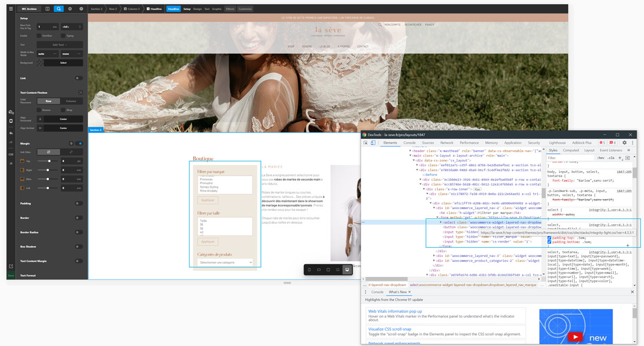Click the Edit Text button

(x=60, y=45)
